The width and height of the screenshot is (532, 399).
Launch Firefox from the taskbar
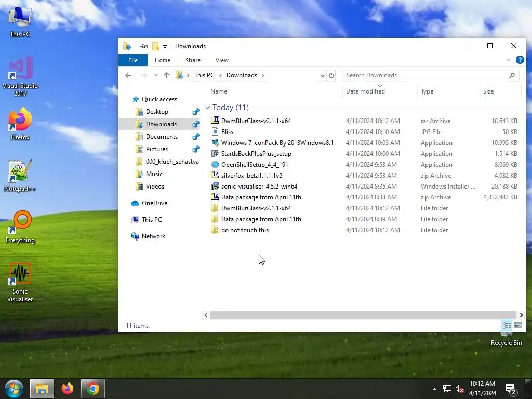[67, 389]
